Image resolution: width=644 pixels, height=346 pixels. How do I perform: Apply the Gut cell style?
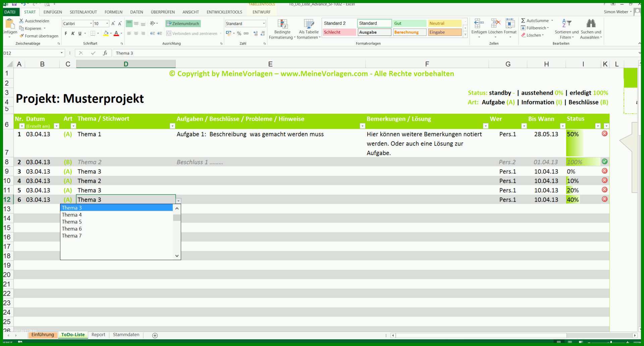point(410,23)
